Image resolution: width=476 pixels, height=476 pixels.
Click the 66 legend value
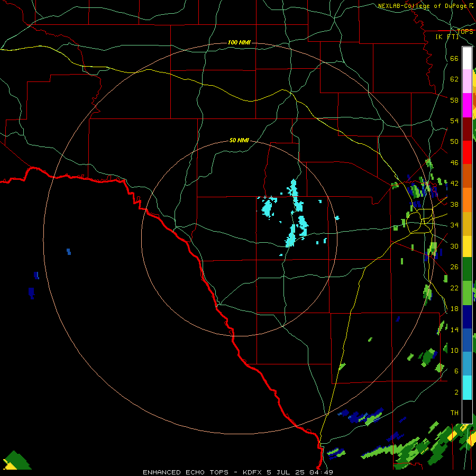click(454, 58)
